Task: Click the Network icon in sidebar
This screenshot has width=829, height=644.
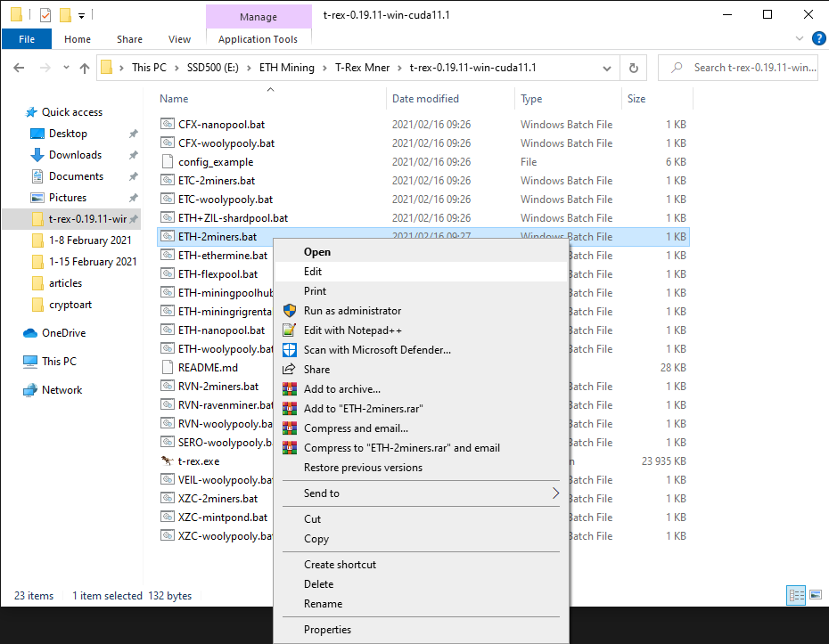Action: click(x=30, y=390)
